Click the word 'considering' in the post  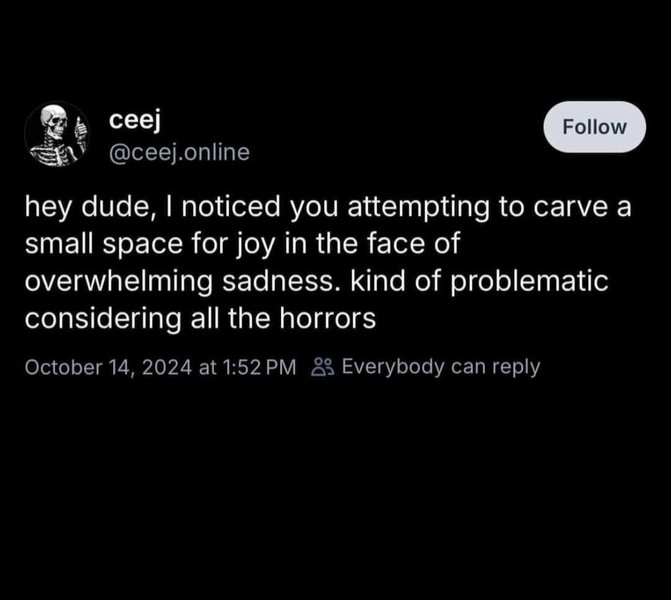click(x=103, y=319)
